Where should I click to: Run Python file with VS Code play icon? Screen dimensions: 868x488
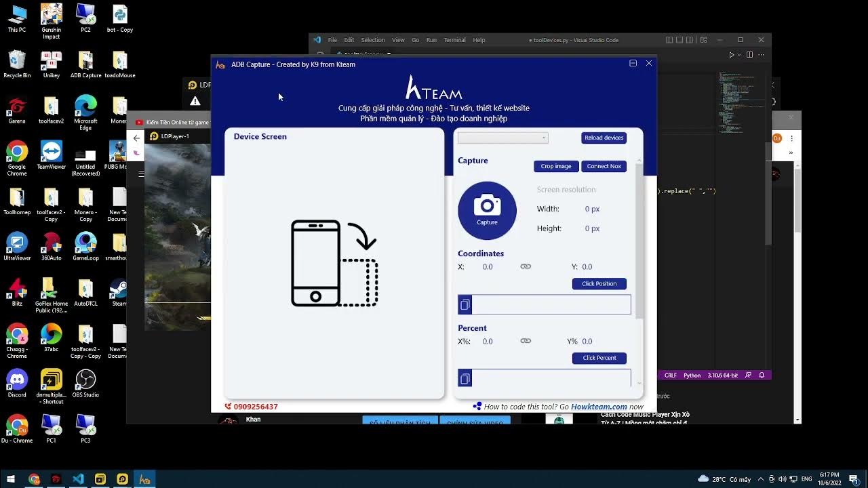[731, 54]
